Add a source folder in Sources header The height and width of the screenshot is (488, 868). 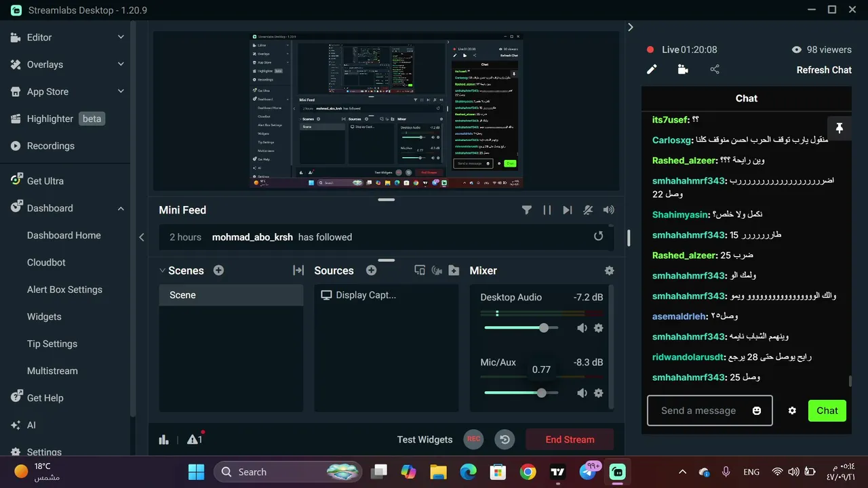[454, 270]
